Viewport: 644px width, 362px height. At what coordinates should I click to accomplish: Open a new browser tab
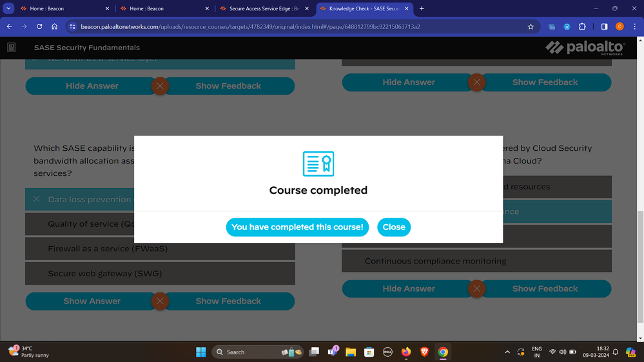[x=422, y=8]
